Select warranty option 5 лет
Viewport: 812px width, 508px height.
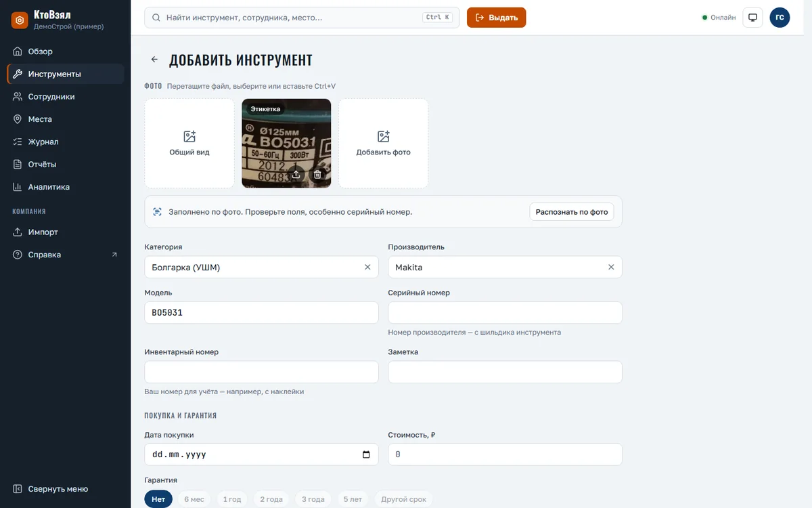[x=353, y=499]
